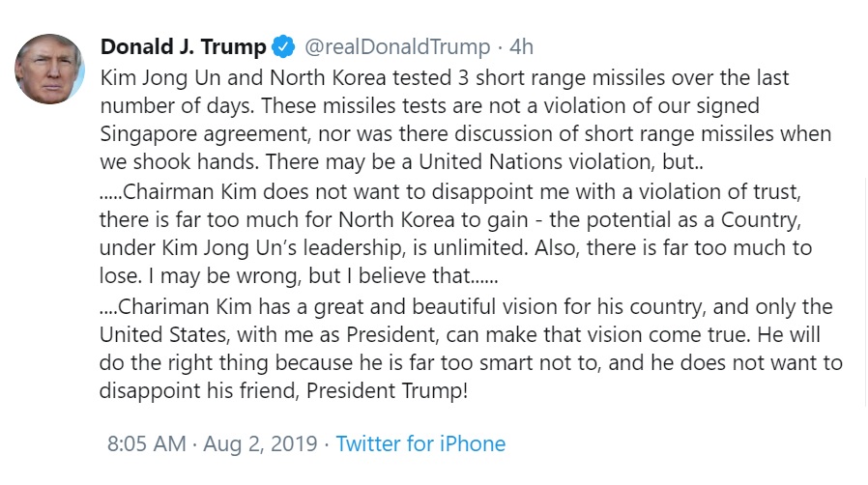The width and height of the screenshot is (868, 485).
Task: Click the words 'Singapore agreement'
Action: click(203, 134)
